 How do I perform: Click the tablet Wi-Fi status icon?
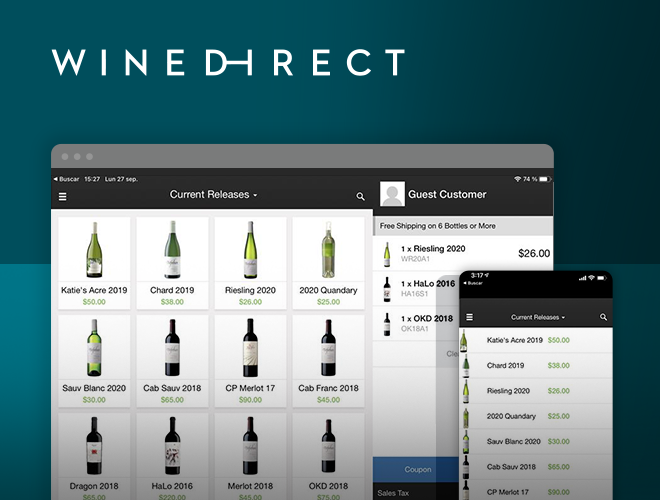pos(517,179)
